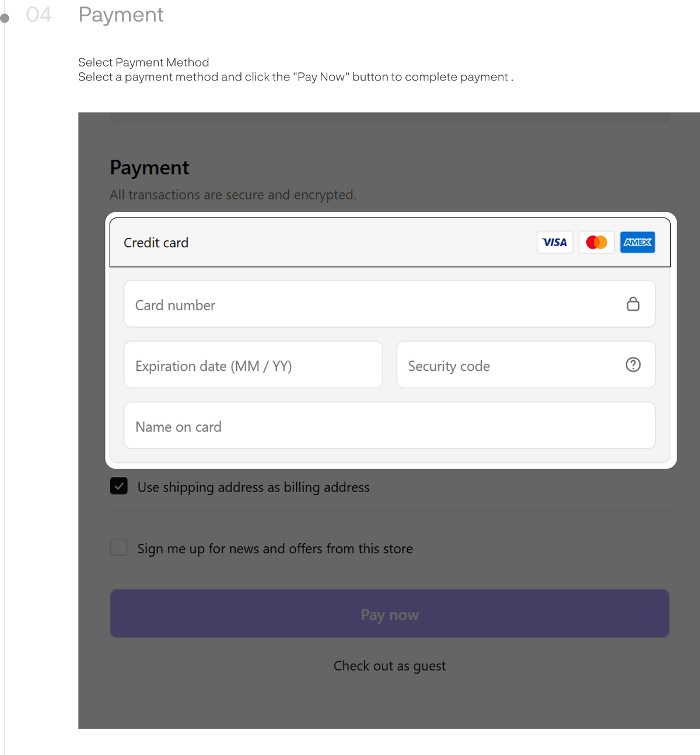Screen dimensions: 700x755
Task: Click the bold Payment section heading
Action: (x=149, y=168)
